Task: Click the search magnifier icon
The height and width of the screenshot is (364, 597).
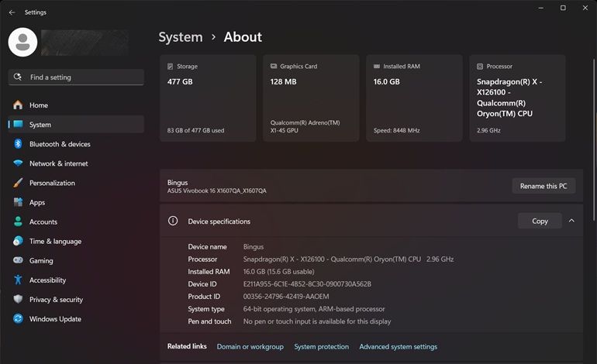Action: click(x=18, y=77)
